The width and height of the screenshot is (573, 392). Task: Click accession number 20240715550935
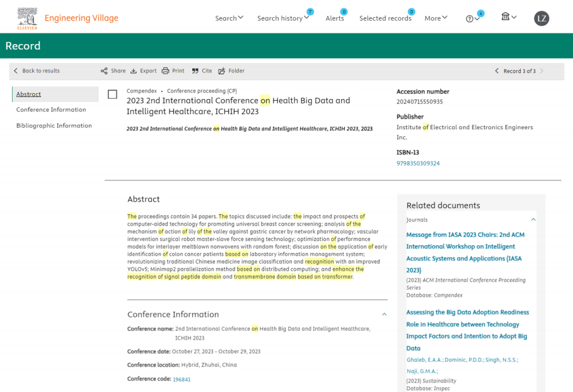(420, 102)
